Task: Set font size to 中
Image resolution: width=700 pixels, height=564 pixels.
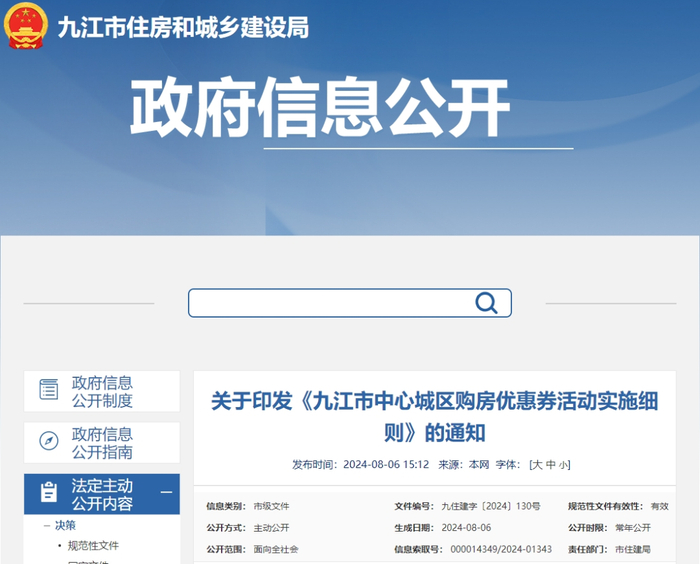Action: point(550,465)
